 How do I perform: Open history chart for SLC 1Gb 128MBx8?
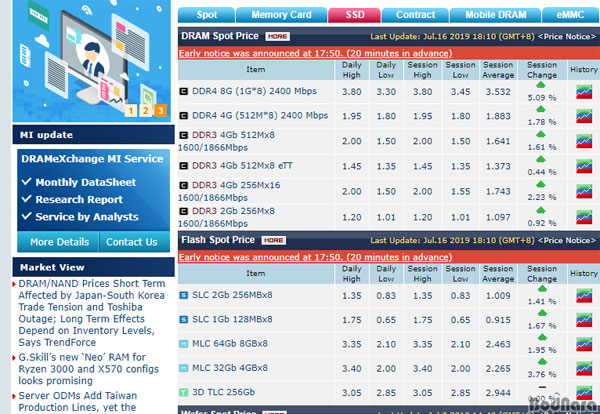tap(584, 320)
